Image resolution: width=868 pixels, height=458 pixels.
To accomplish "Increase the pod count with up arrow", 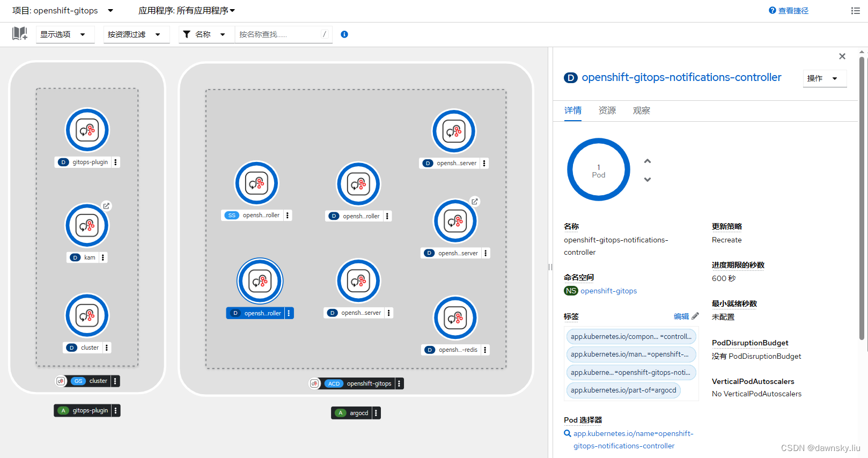I will click(x=648, y=161).
